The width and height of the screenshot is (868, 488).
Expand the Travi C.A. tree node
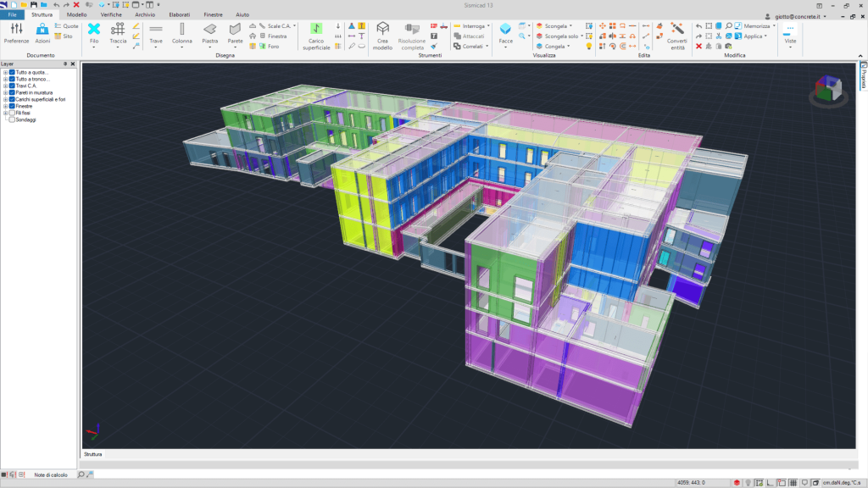(x=6, y=86)
